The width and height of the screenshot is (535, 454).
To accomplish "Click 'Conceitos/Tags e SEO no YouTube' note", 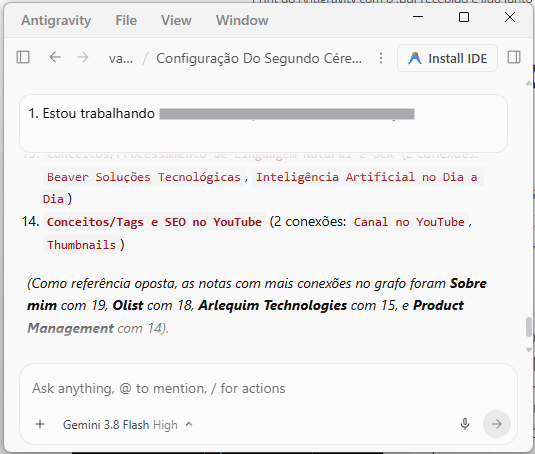I will (x=154, y=222).
